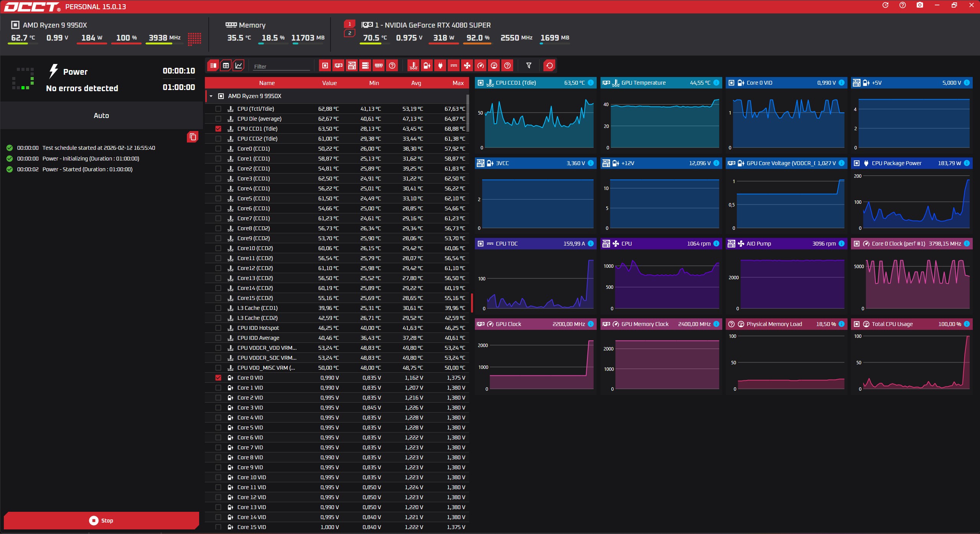Screen dimensions: 980x534
Task: Select GPU number 2 selector tab
Action: pyautogui.click(x=349, y=33)
